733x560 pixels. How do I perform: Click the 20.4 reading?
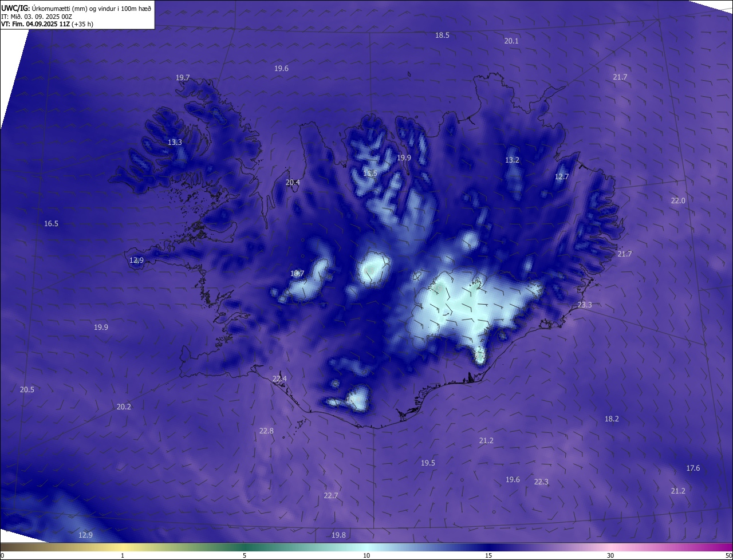pyautogui.click(x=293, y=183)
